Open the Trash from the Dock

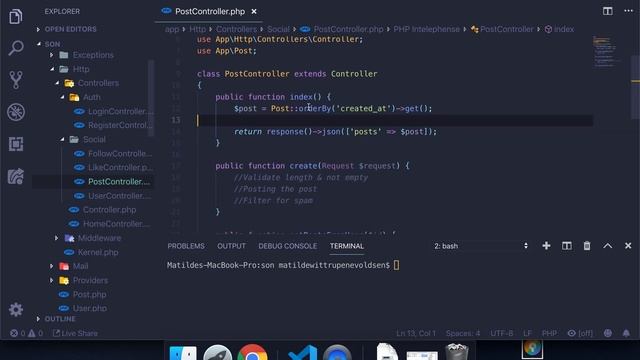[x=457, y=352]
